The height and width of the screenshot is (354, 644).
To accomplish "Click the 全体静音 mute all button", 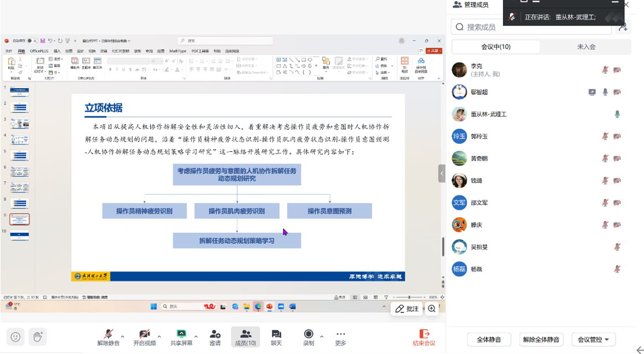I will pyautogui.click(x=489, y=340).
